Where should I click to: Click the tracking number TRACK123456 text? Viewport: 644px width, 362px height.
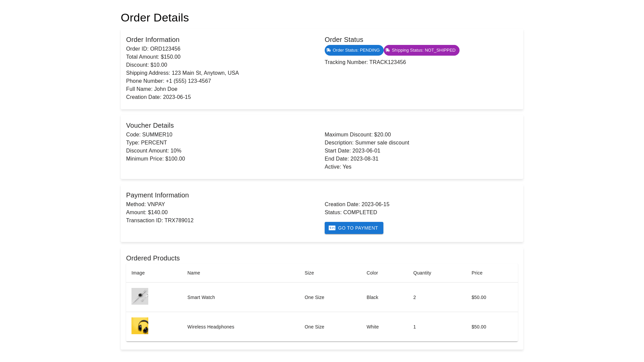coord(387,62)
